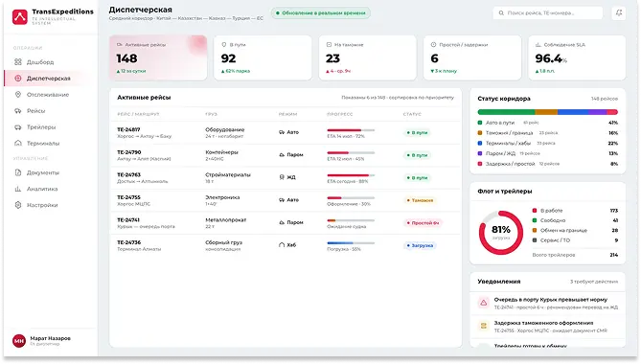Click the progress bar of TE-24763
641x364 pixels.
point(351,175)
